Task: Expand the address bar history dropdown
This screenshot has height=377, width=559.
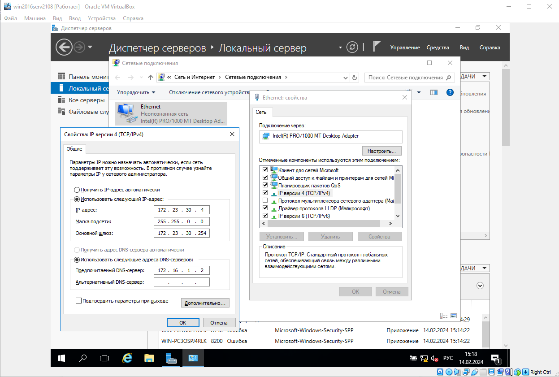Action: click(x=345, y=77)
